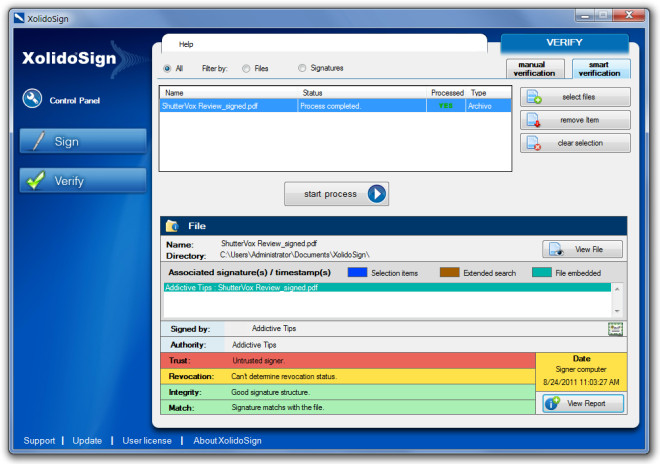
Task: Click the View File document icon
Action: (556, 249)
